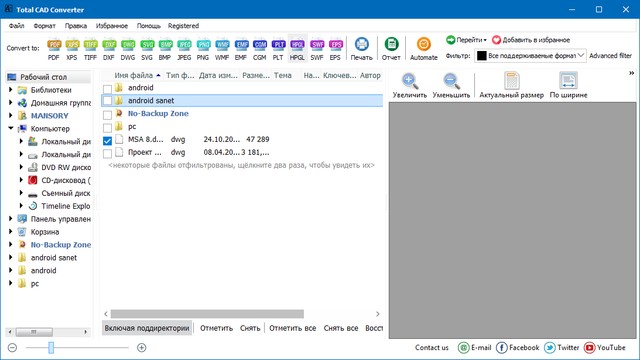The width and height of the screenshot is (640, 360).
Task: Convert to SVG icon
Action: click(x=147, y=49)
